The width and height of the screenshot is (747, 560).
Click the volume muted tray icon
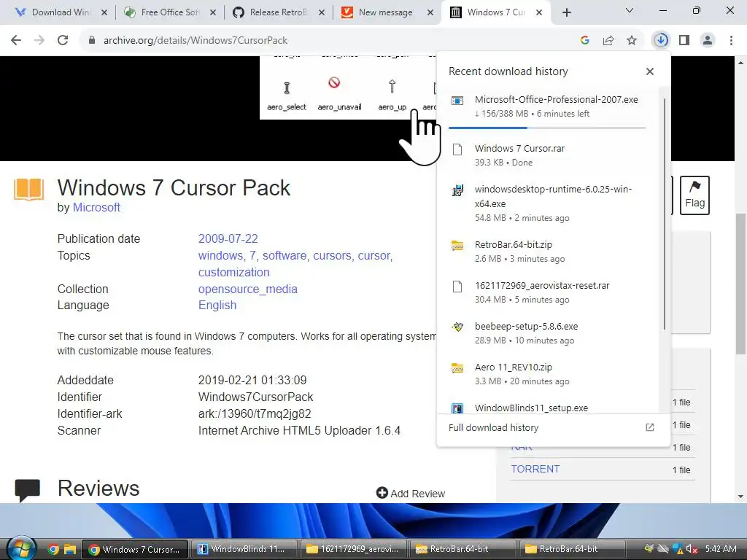click(x=692, y=549)
